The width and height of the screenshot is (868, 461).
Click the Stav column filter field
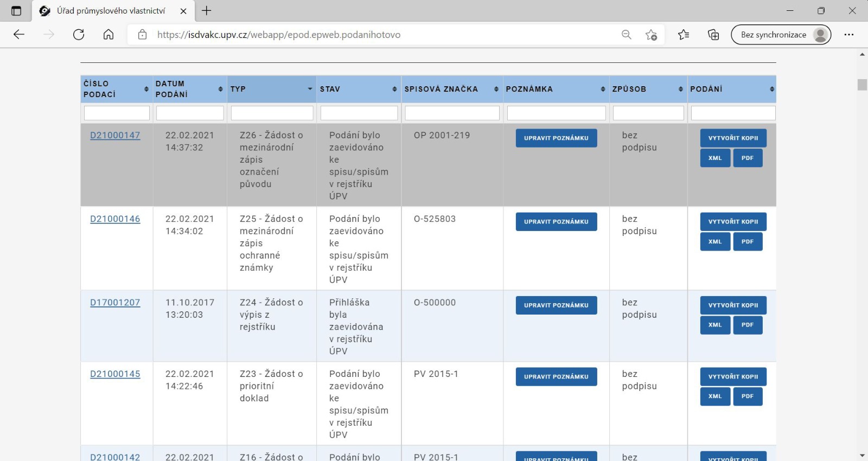pyautogui.click(x=359, y=113)
